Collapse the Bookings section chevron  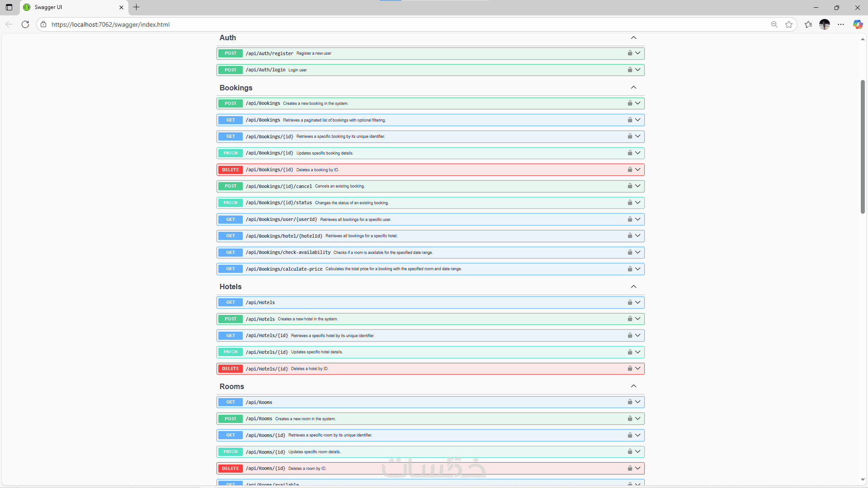[633, 87]
